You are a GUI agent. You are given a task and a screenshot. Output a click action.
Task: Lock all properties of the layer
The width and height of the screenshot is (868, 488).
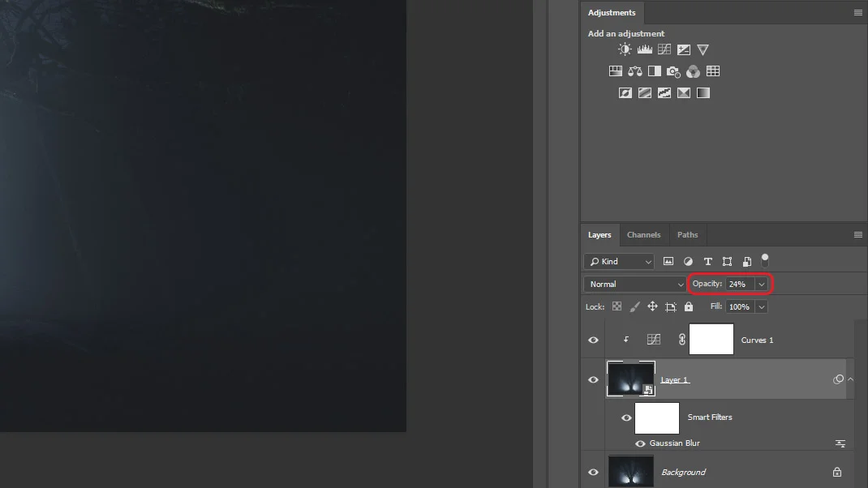[x=688, y=306]
